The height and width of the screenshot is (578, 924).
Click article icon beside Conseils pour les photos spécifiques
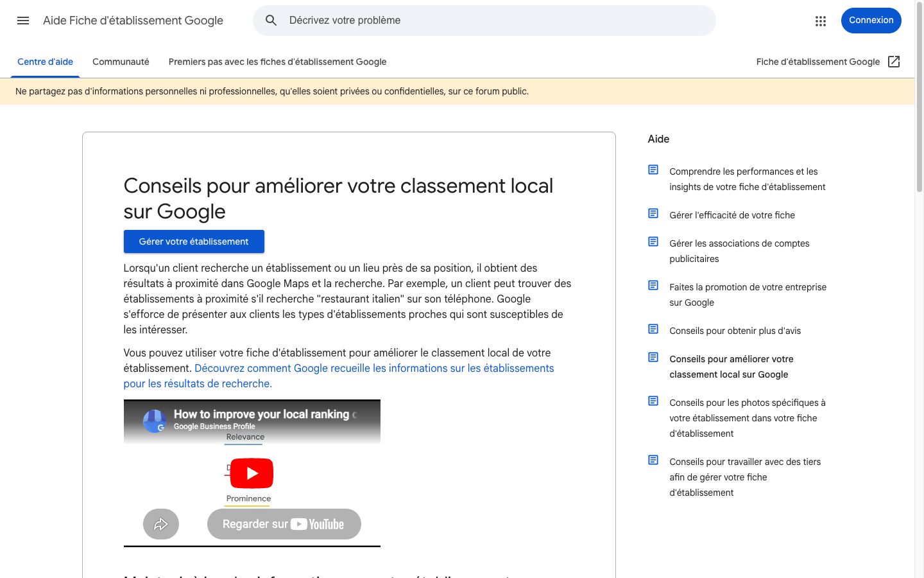point(653,401)
